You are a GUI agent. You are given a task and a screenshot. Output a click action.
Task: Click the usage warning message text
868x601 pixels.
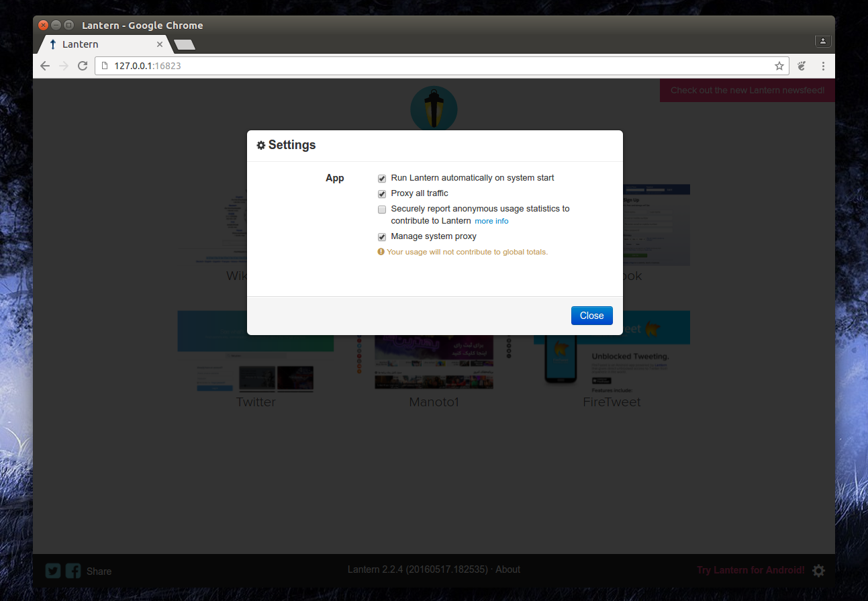(467, 252)
